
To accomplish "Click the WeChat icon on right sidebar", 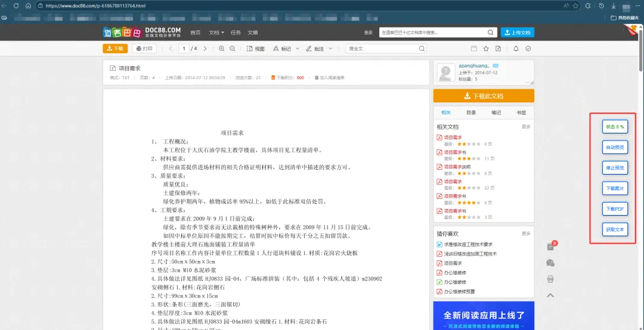I will click(551, 263).
